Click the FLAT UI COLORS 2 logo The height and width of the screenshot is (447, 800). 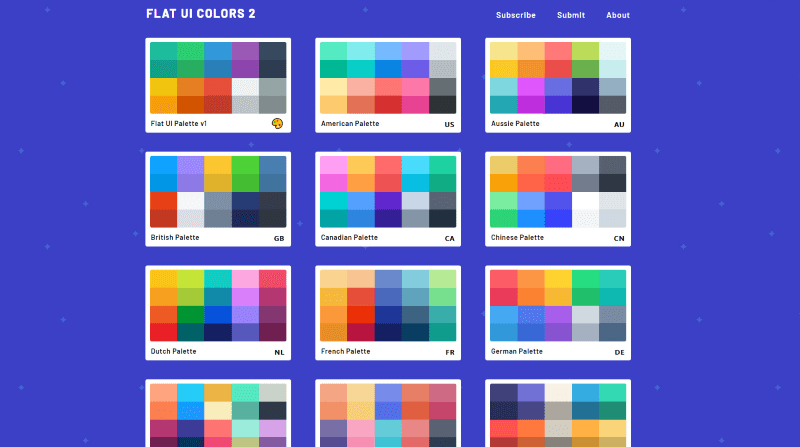tap(201, 14)
